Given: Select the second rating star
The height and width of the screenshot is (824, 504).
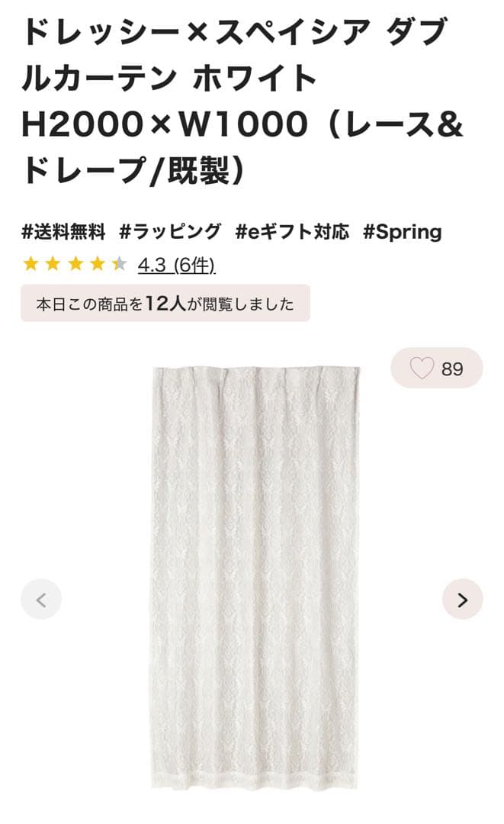Looking at the screenshot, I should click(x=53, y=264).
